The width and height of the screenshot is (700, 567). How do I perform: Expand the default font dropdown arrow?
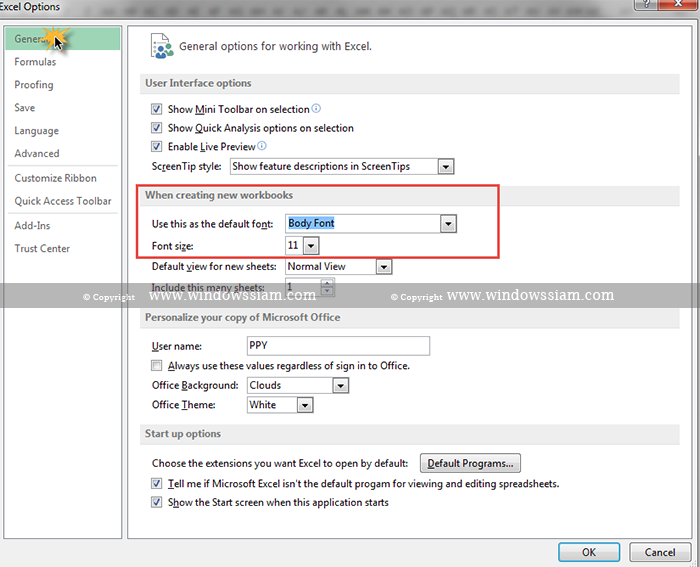[x=448, y=223]
